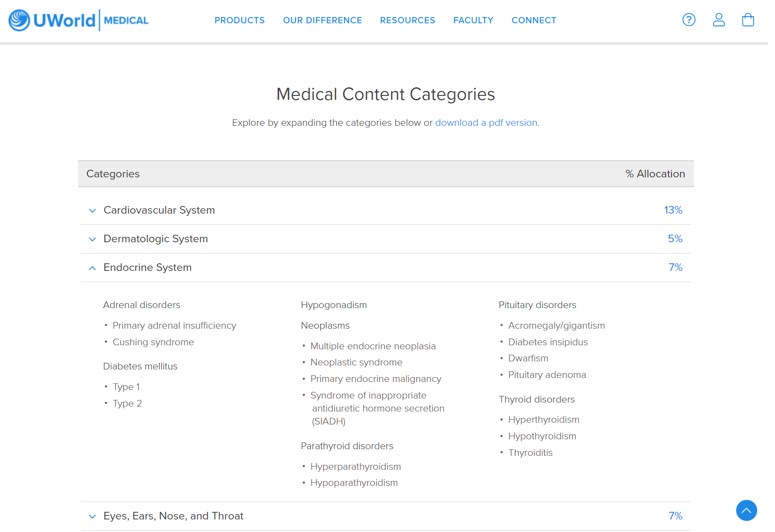Open the help question mark icon

click(x=689, y=20)
